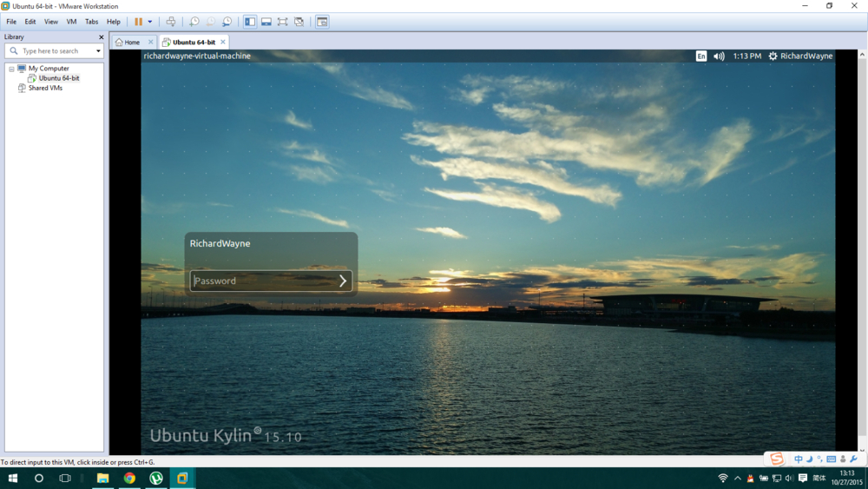
Task: Select Shared VMs in the library
Action: 45,88
